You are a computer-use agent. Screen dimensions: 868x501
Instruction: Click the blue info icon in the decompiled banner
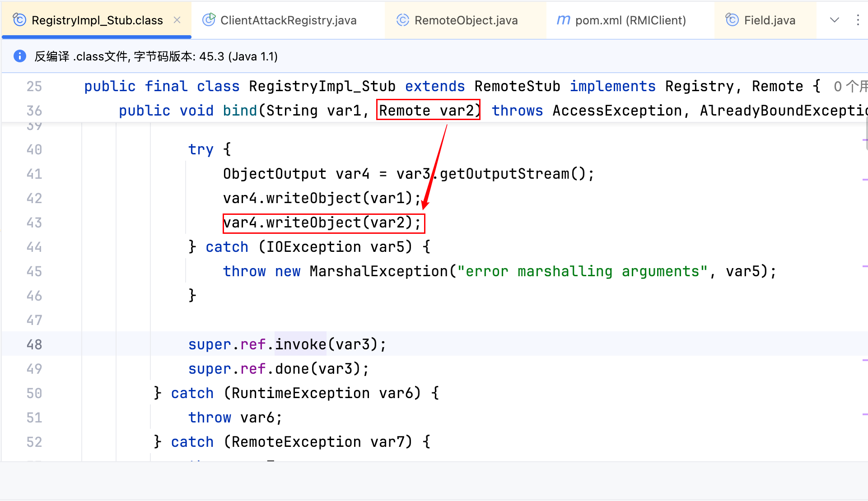point(20,56)
